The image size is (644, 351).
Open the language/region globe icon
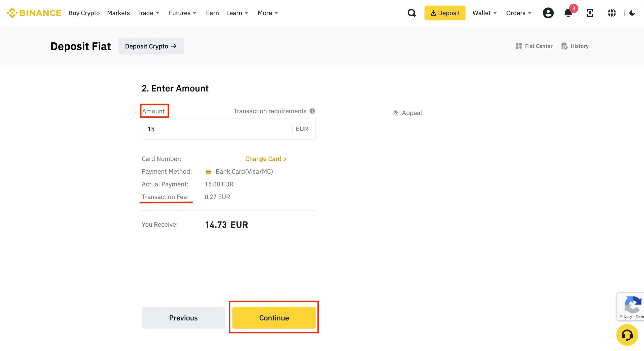coord(612,13)
